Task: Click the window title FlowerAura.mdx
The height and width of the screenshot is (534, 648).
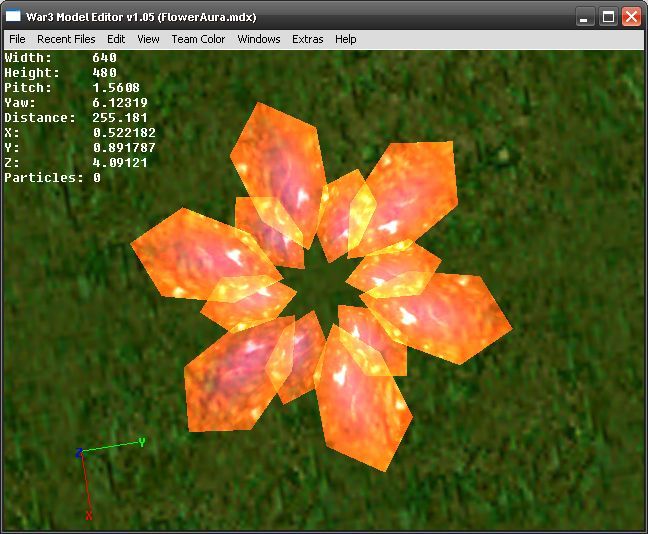Action: [x=207, y=17]
